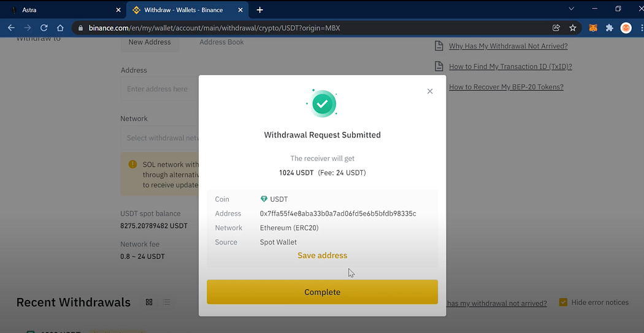Open the Select withdrawal network dropdown
The width and height of the screenshot is (644, 333).
pos(159,138)
